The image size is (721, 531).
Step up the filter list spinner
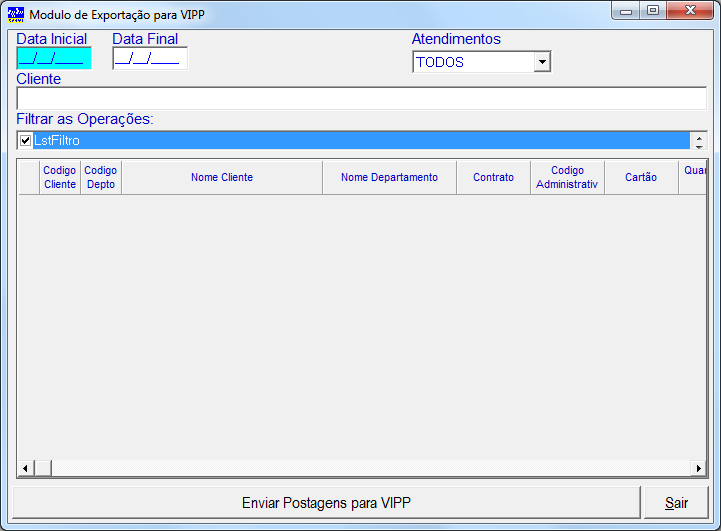point(699,137)
